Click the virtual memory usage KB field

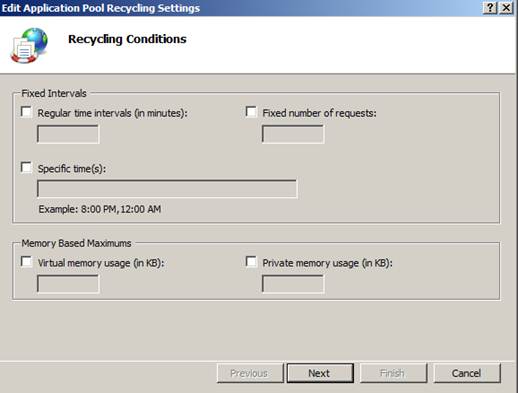[x=68, y=284]
